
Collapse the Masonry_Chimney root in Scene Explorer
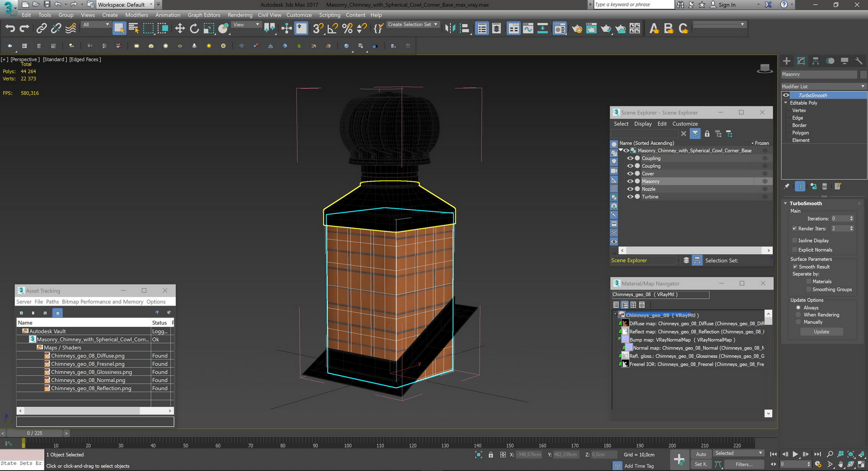click(621, 151)
